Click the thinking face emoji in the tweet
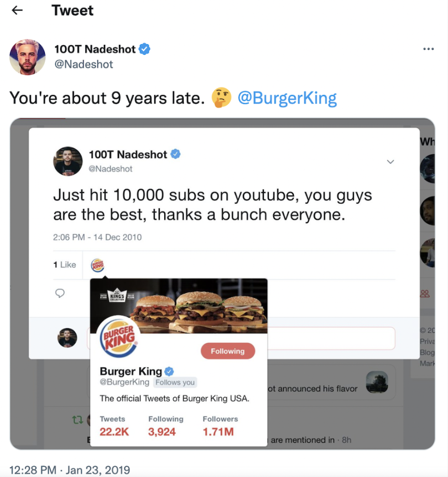The height and width of the screenshot is (477, 448). point(222,98)
